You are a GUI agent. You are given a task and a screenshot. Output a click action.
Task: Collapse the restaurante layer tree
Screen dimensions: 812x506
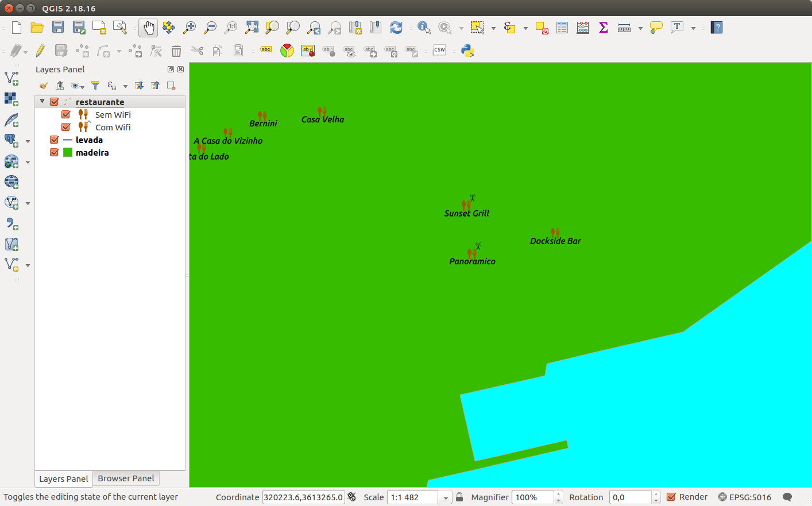[x=42, y=102]
